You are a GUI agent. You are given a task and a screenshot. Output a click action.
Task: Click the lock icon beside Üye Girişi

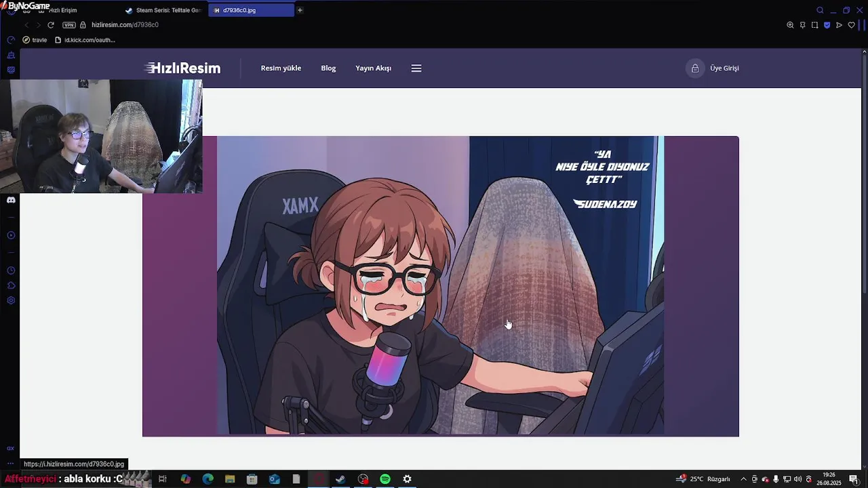695,68
